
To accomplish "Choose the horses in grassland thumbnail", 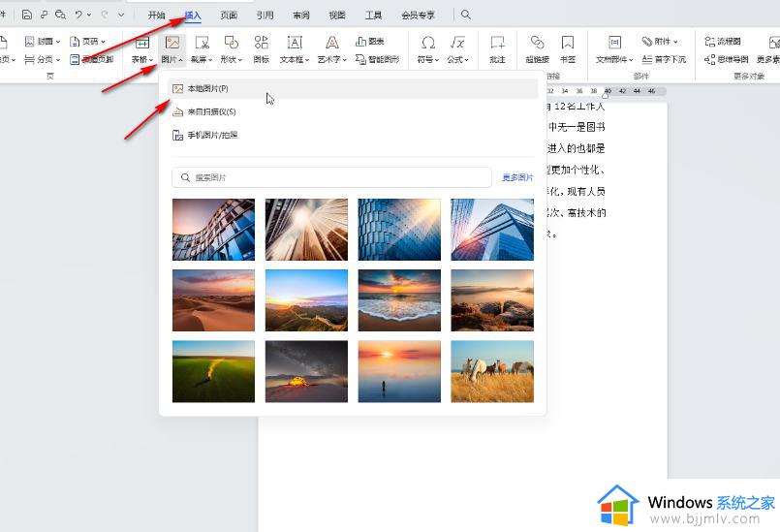I will [492, 371].
